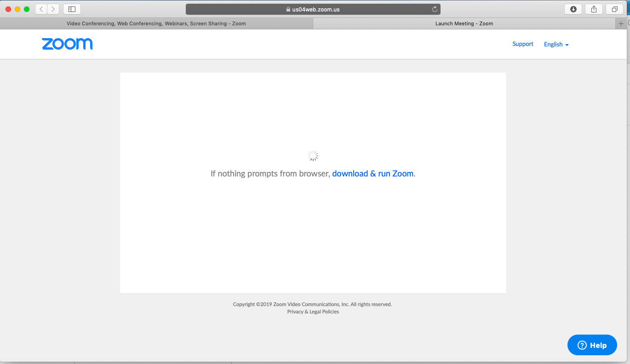Go forward to the next page
Image resolution: width=630 pixels, height=364 pixels.
(x=53, y=9)
